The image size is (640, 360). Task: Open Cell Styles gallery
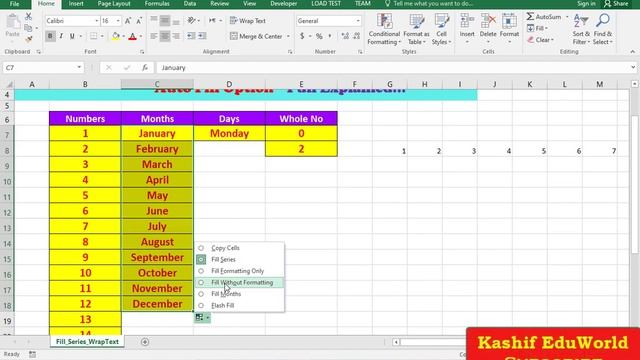(x=441, y=29)
